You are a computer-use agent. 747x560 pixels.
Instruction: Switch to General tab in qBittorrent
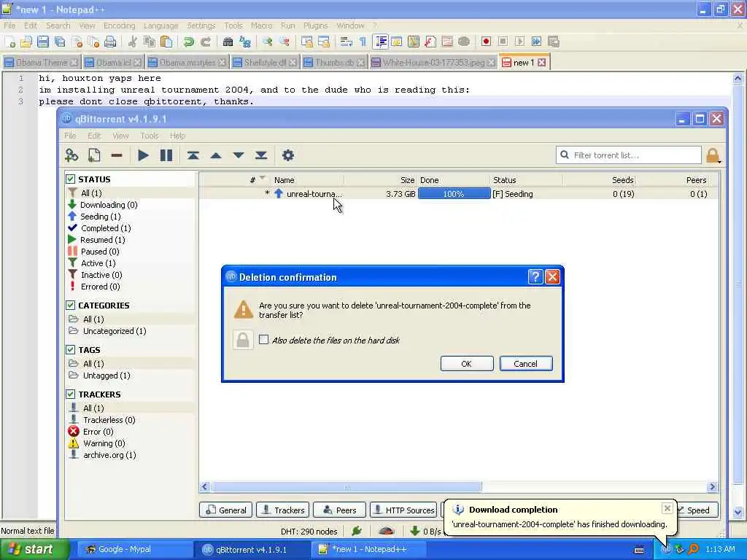coord(226,510)
